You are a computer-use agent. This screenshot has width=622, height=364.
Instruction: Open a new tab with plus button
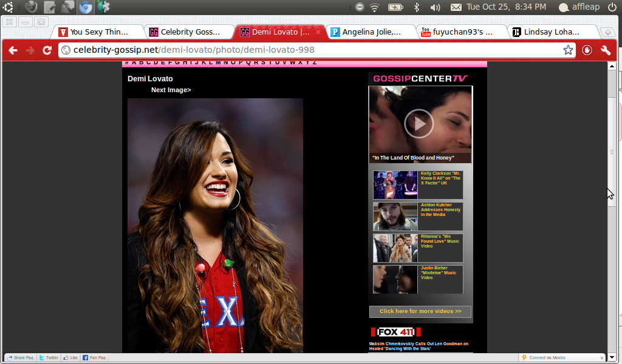pos(607,32)
